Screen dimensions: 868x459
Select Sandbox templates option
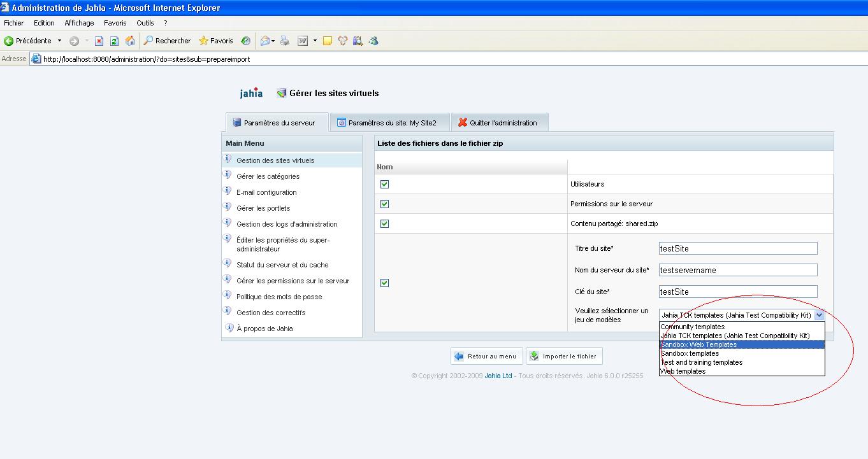coord(742,353)
